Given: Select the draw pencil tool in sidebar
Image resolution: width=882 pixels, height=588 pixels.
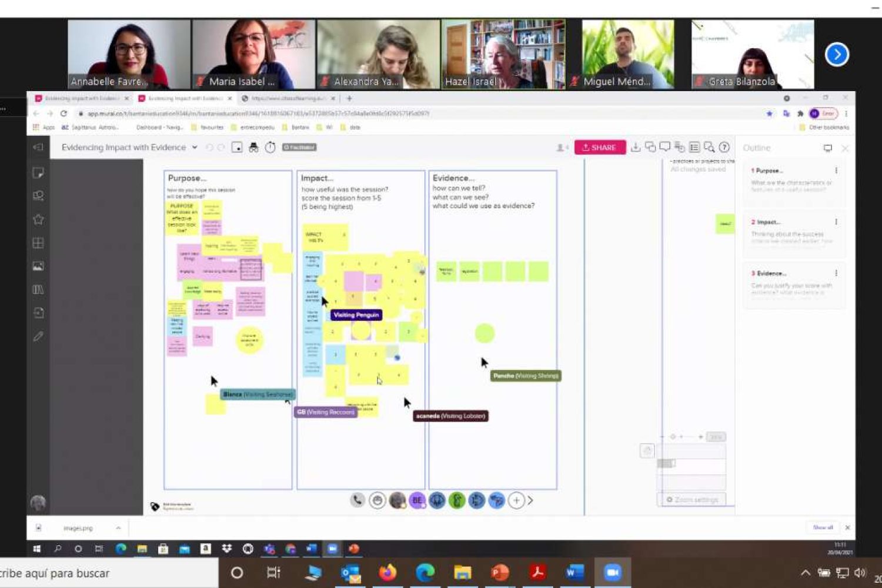Looking at the screenshot, I should tap(38, 336).
